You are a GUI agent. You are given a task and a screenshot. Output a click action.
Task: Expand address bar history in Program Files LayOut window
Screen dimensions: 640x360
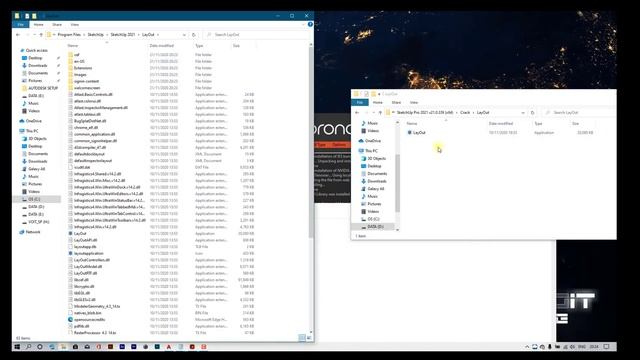(184, 35)
